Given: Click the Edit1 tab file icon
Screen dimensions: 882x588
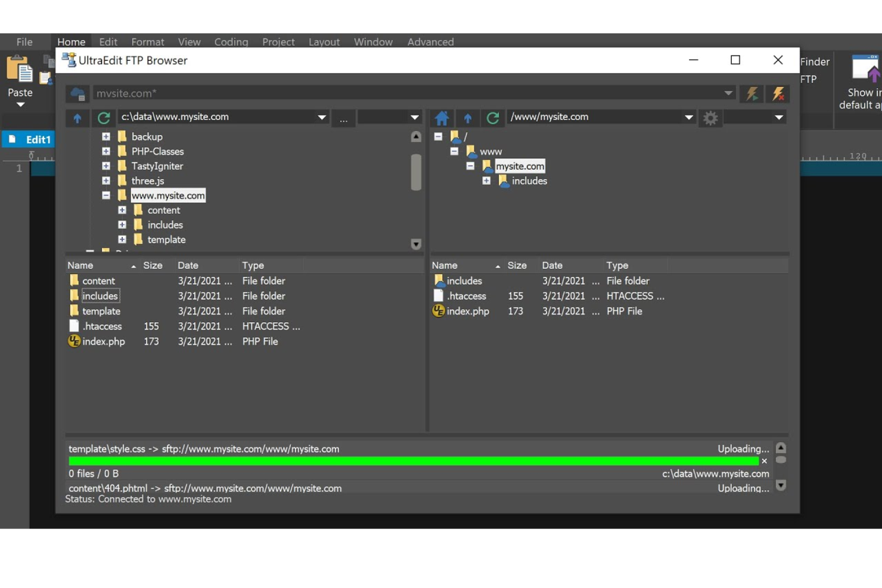Looking at the screenshot, I should [12, 139].
